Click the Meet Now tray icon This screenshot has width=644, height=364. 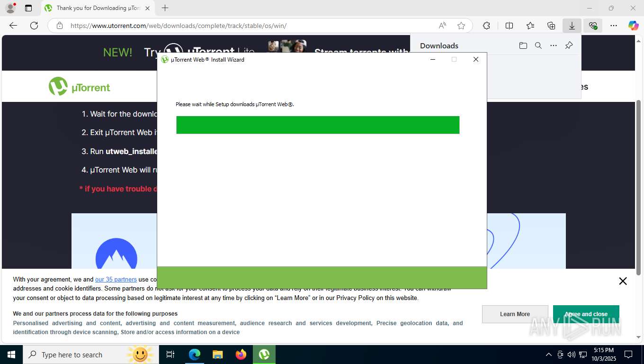(560, 355)
